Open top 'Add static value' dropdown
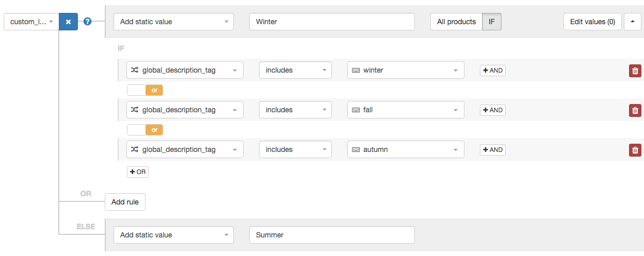Image resolution: width=644 pixels, height=256 pixels. point(173,22)
